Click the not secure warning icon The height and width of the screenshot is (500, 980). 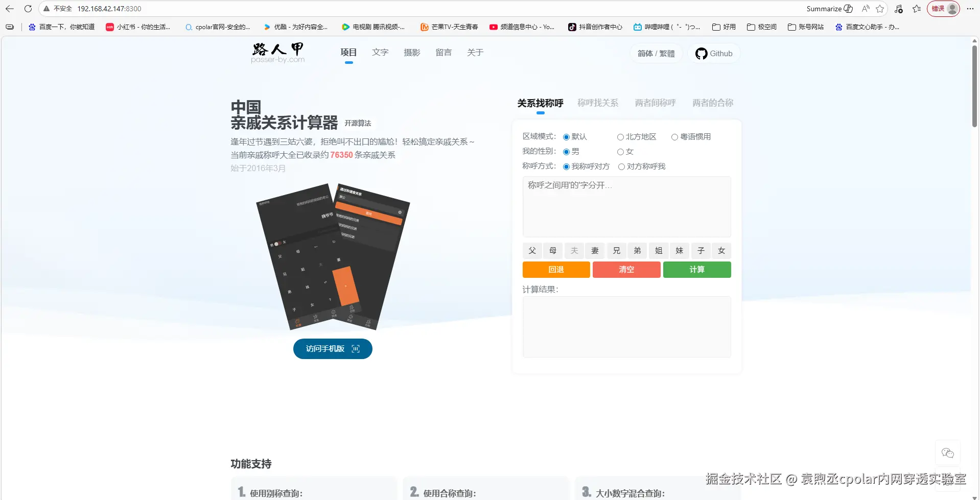(47, 9)
